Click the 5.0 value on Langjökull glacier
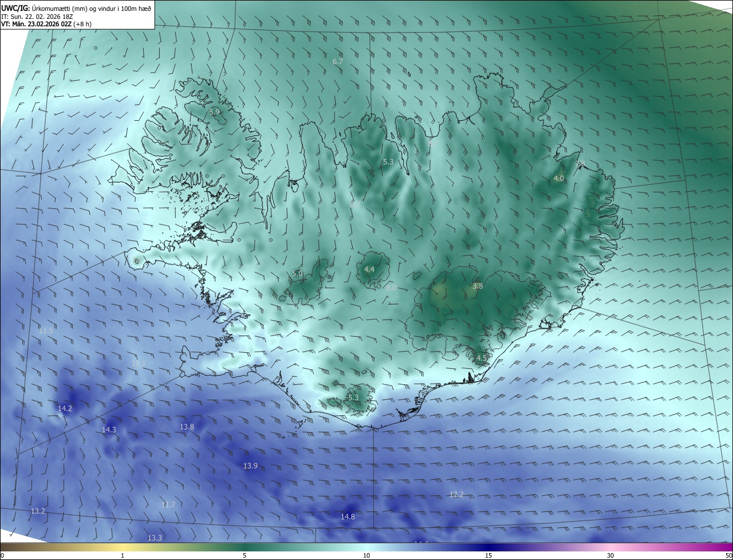733x560 pixels. [x=297, y=274]
